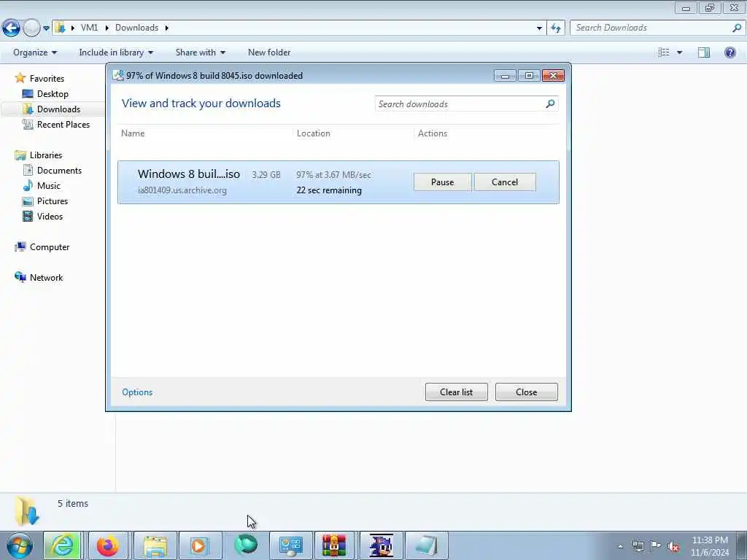Viewport: 747px width, 560px height.
Task: Open the Documents library
Action: 59,171
